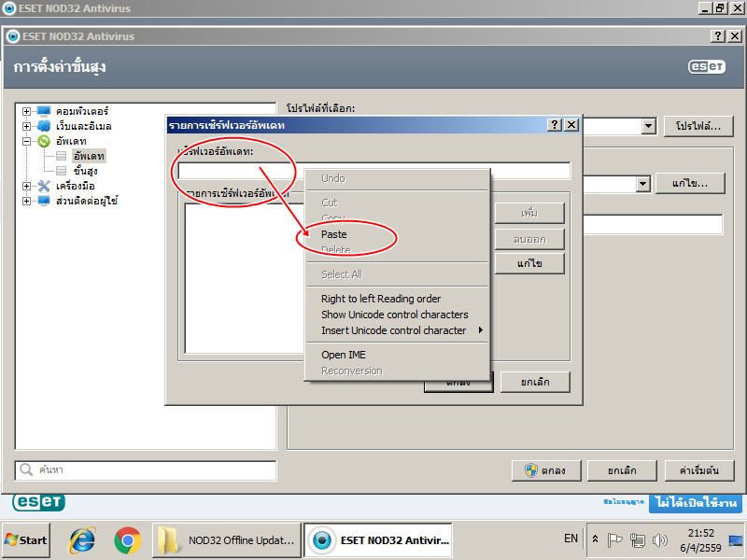The height and width of the screenshot is (560, 747).
Task: Select Right to left Reading order
Action: pos(398,299)
